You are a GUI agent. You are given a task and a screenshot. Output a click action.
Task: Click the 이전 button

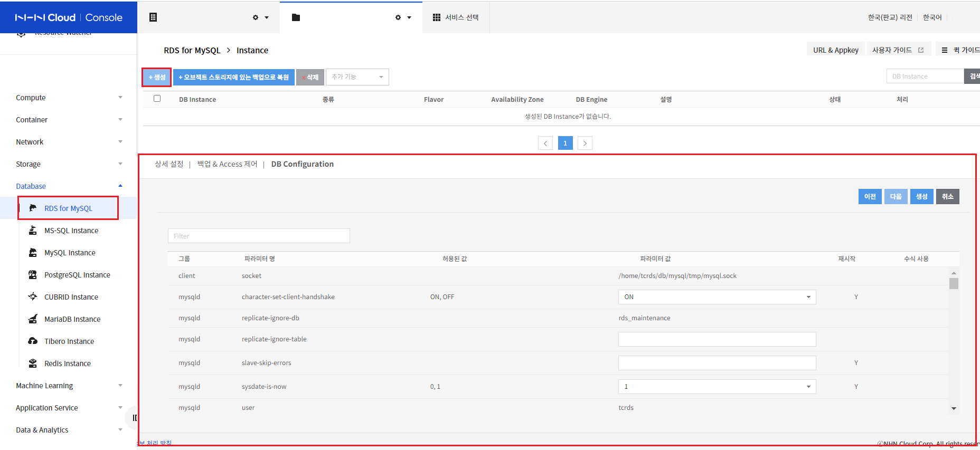point(870,196)
